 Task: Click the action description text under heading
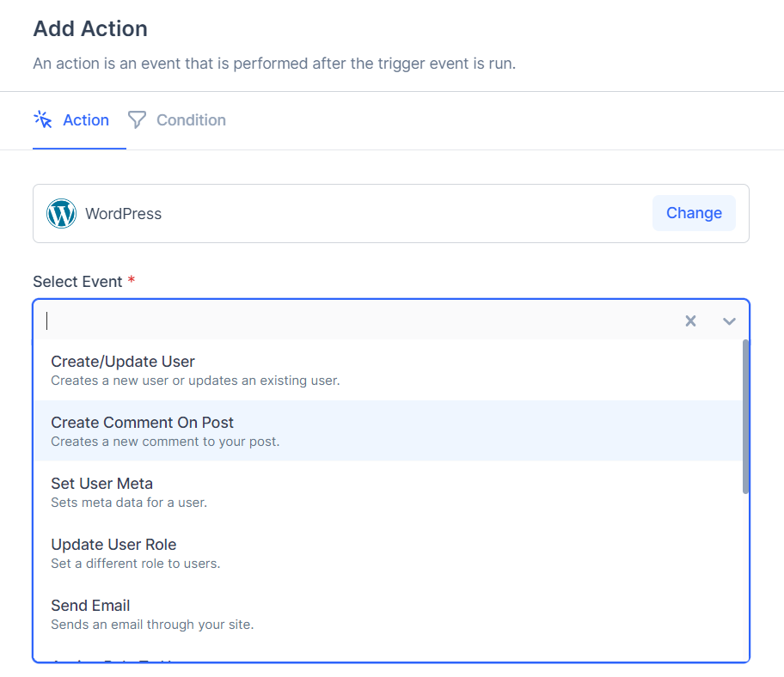click(273, 64)
